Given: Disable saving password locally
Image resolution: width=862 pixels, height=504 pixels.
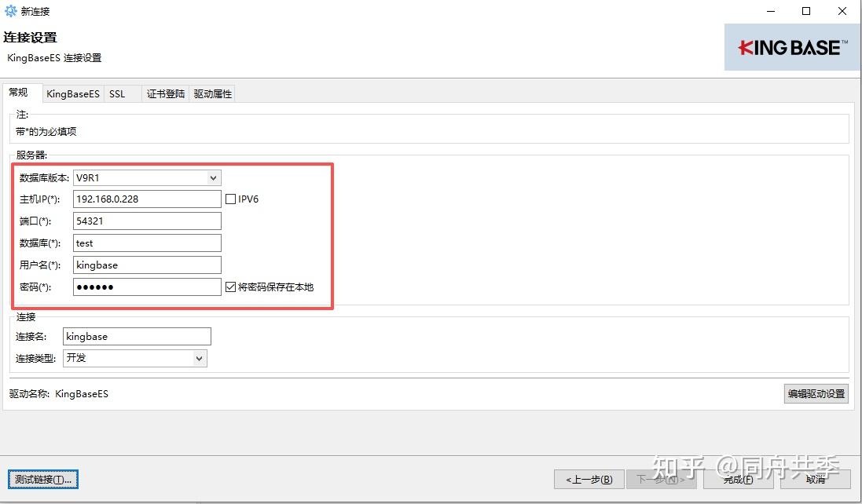Looking at the screenshot, I should pyautogui.click(x=230, y=287).
